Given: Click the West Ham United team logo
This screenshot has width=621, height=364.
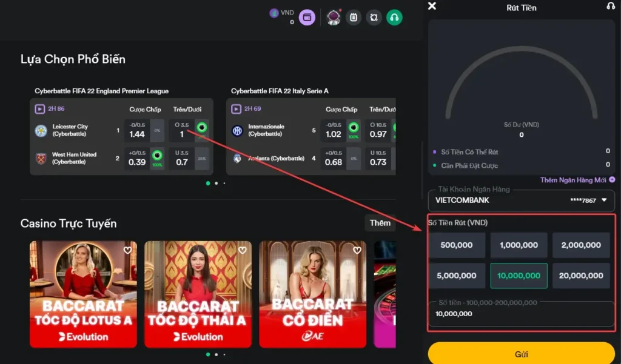Looking at the screenshot, I should pyautogui.click(x=41, y=158).
